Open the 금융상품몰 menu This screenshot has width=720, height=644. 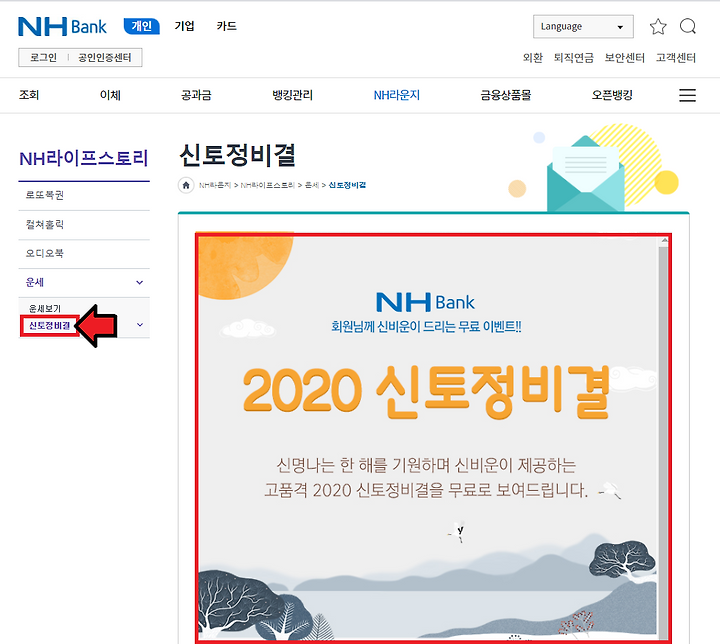coord(506,95)
